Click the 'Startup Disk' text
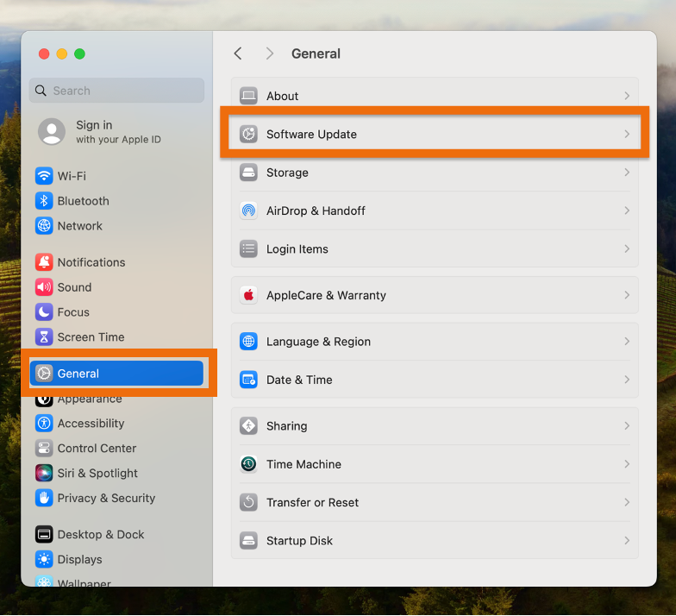The image size is (676, 616). [x=300, y=540]
